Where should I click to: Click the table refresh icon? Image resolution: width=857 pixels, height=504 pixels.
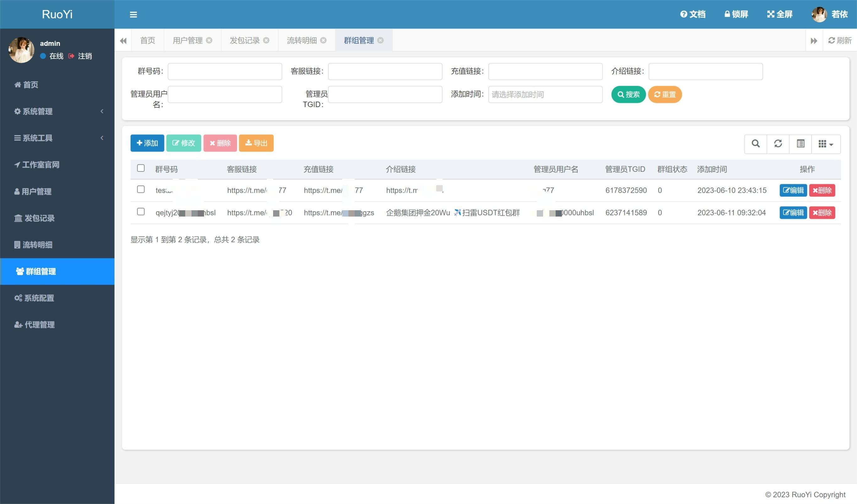[x=778, y=144]
